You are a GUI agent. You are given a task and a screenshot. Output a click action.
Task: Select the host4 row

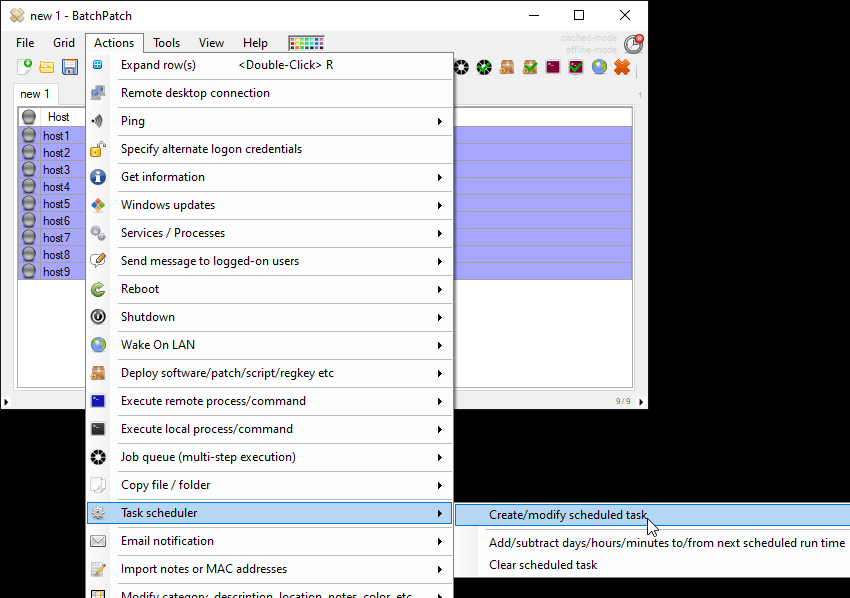[x=52, y=187]
